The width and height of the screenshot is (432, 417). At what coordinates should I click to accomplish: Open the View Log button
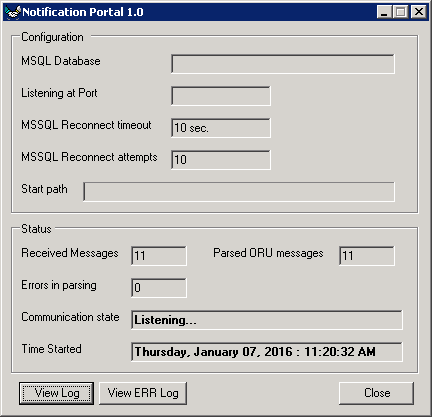pos(56,393)
